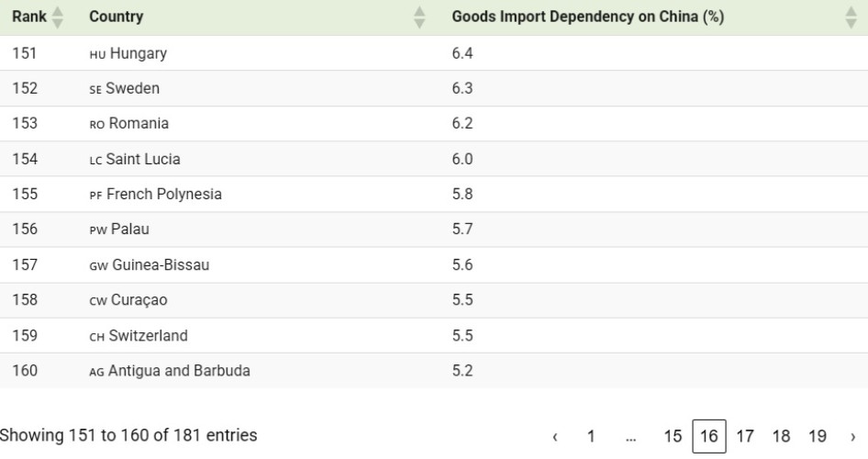Viewport: 868px width, 459px height.
Task: Go to next page arrow
Action: tap(852, 435)
